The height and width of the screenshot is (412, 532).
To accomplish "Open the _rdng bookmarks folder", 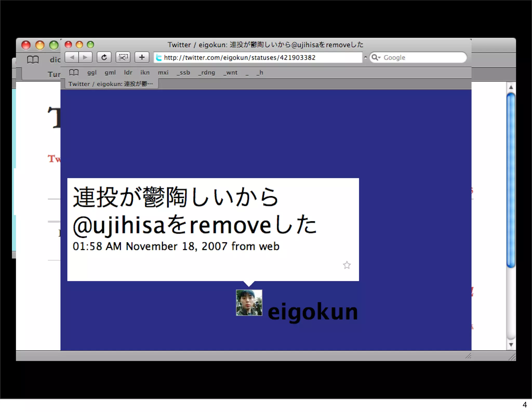I will coord(207,73).
